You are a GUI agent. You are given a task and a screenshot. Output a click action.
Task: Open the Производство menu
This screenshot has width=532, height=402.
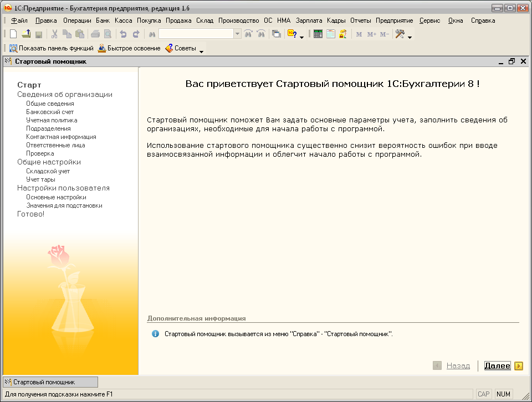coord(238,20)
